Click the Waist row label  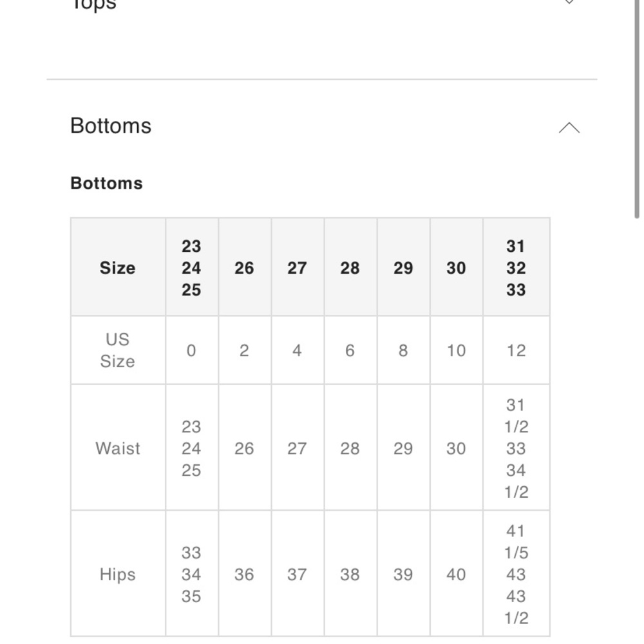pyautogui.click(x=118, y=448)
